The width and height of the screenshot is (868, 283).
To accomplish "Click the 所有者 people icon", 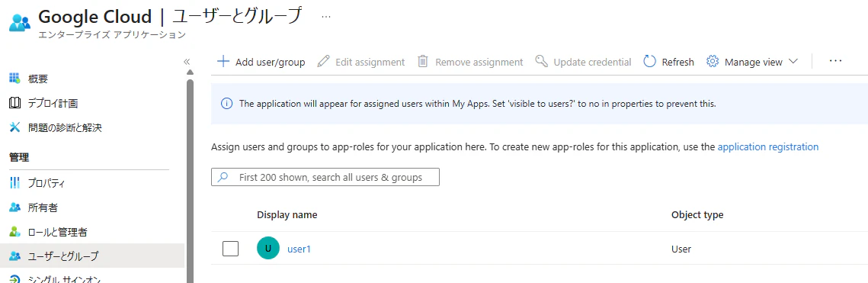I will pos(15,207).
